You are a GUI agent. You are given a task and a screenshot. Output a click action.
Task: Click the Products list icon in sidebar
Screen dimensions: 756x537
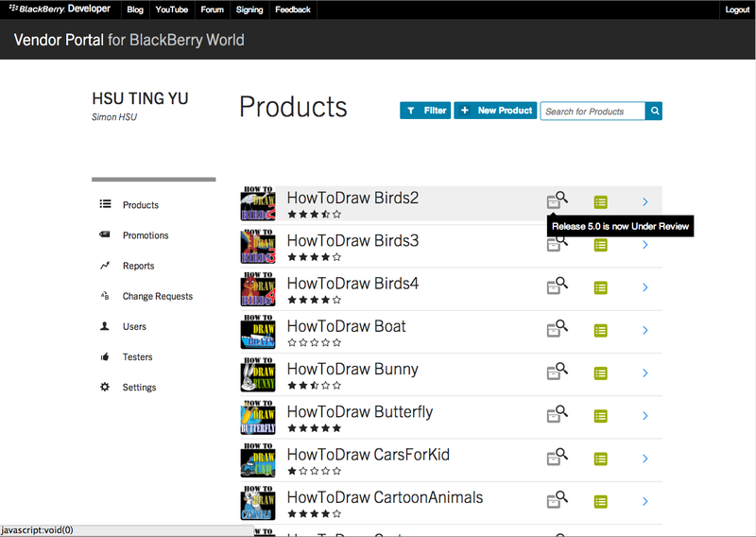coord(105,204)
